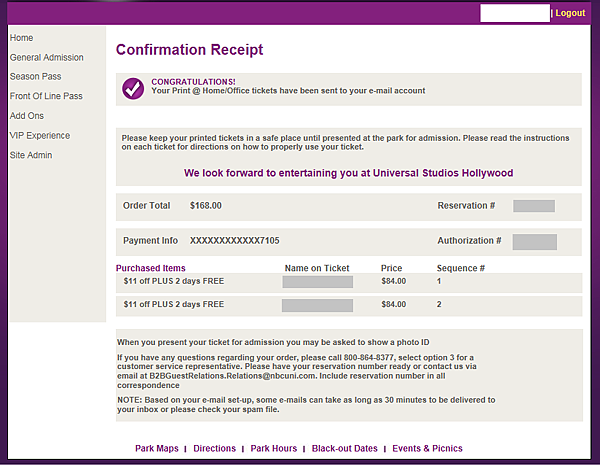Navigate to VIP Experience
Image resolution: width=600 pixels, height=469 pixels.
[x=40, y=135]
